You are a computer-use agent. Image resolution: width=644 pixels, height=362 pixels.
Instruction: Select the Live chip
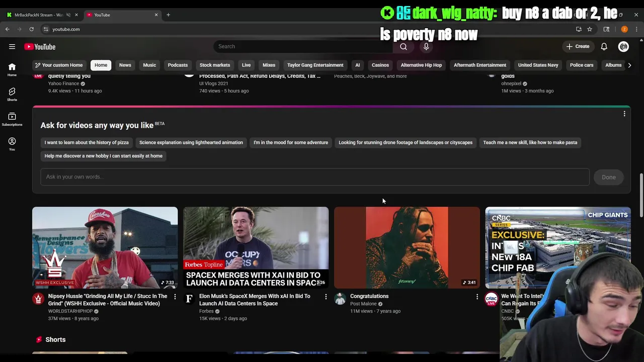coord(246,65)
